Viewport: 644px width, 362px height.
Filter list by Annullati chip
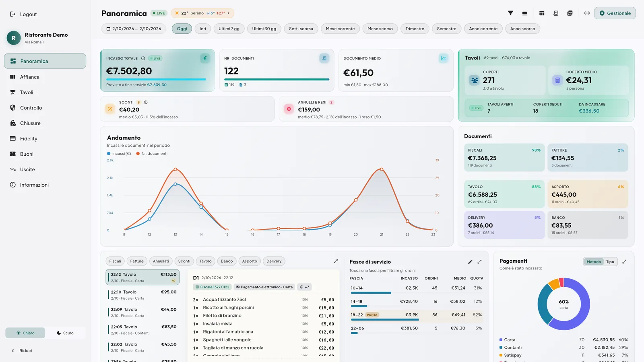click(x=161, y=261)
